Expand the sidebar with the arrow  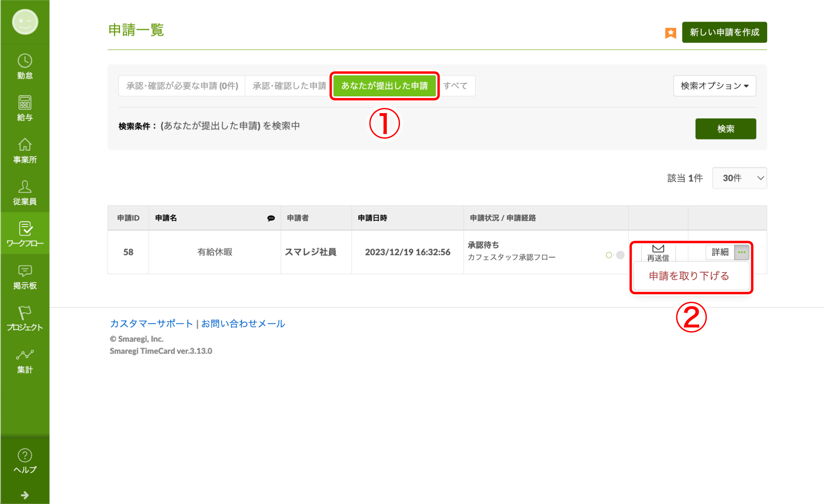pos(25,495)
